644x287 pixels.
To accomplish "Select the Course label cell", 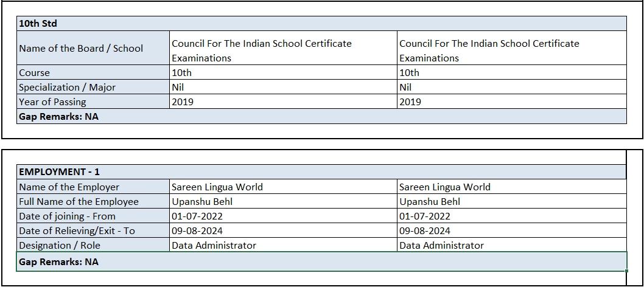I will tap(34, 73).
